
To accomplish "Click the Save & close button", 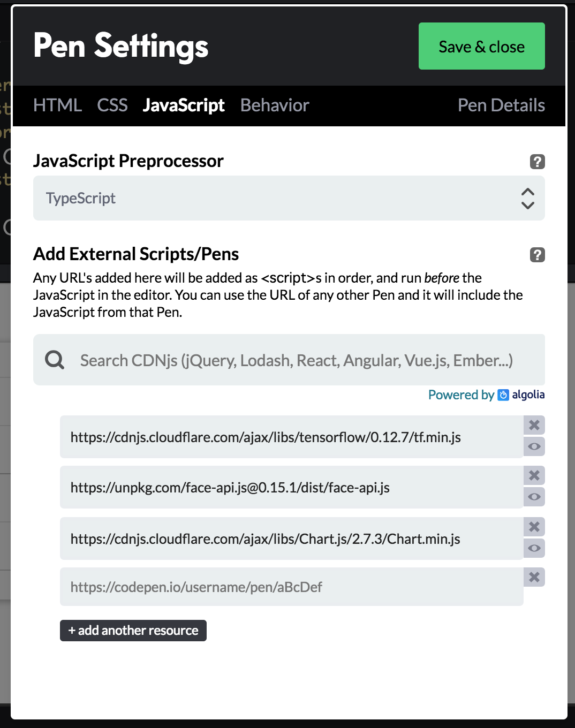I will (x=481, y=46).
